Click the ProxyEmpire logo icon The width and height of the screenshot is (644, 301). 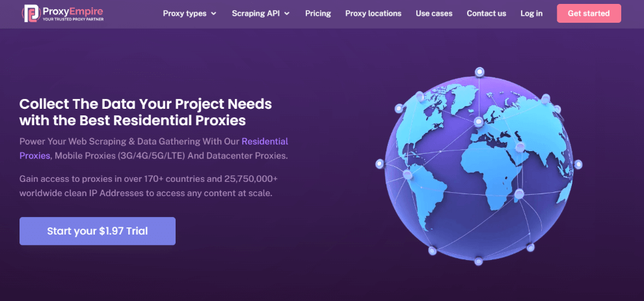[32, 13]
